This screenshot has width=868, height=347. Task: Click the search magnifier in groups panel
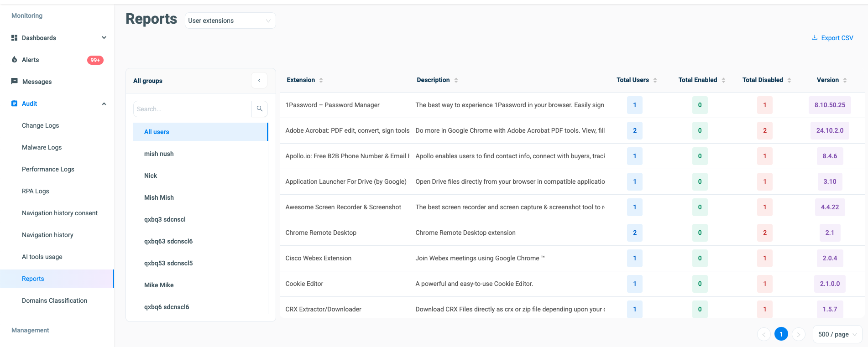click(x=260, y=109)
